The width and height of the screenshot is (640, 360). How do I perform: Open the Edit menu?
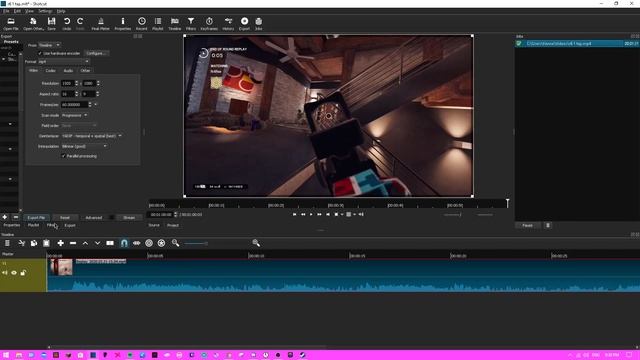click(x=17, y=11)
